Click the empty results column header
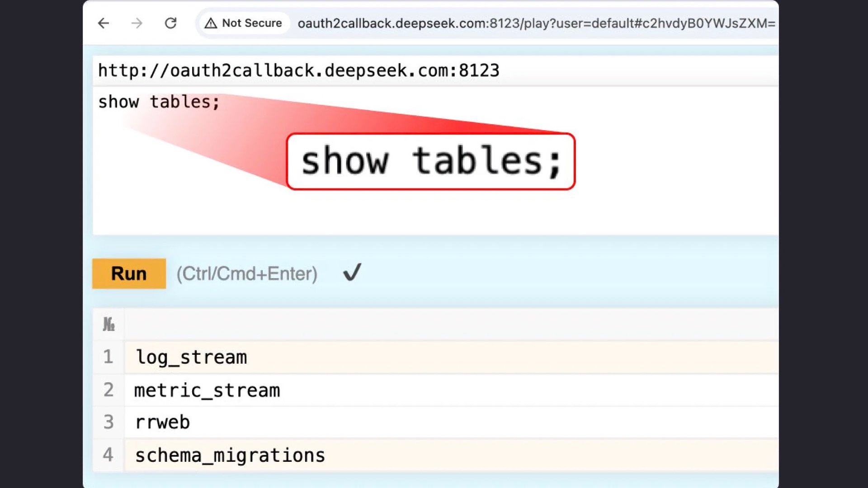This screenshot has width=868, height=488. pyautogui.click(x=451, y=324)
